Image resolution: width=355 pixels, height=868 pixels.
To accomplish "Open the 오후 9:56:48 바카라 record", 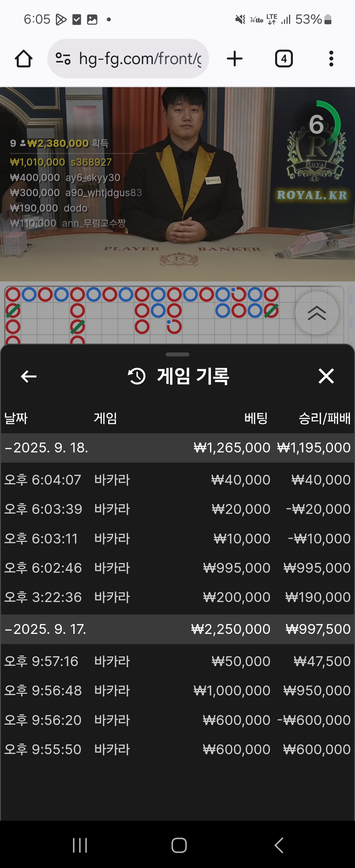I will tap(177, 690).
